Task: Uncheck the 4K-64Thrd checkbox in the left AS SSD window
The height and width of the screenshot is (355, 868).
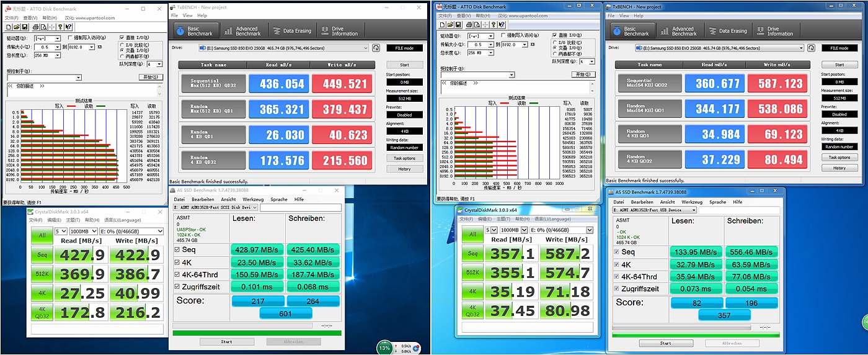Action: pos(177,274)
